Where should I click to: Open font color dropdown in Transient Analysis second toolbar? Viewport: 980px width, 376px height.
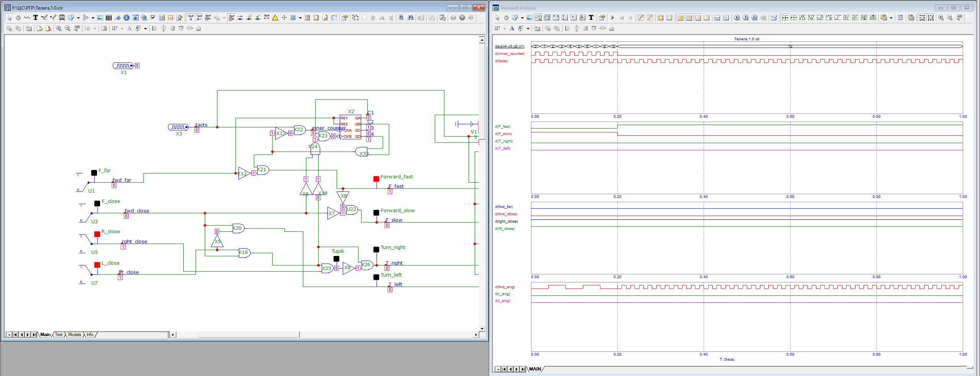tap(528, 28)
